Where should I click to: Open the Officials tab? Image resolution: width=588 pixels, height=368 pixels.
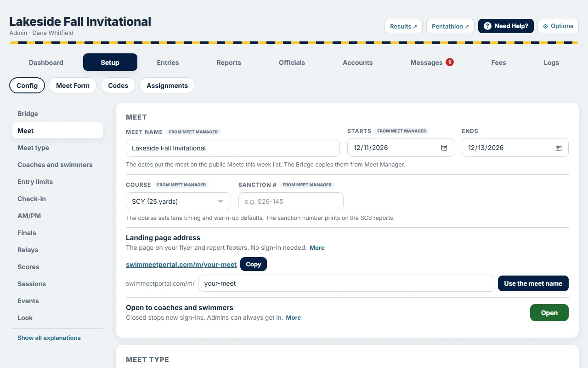292,63
